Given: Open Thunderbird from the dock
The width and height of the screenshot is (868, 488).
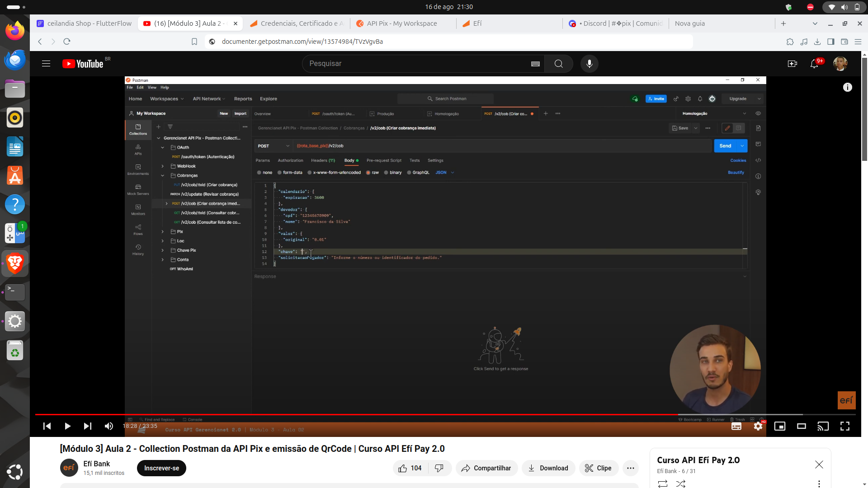Looking at the screenshot, I should [15, 60].
